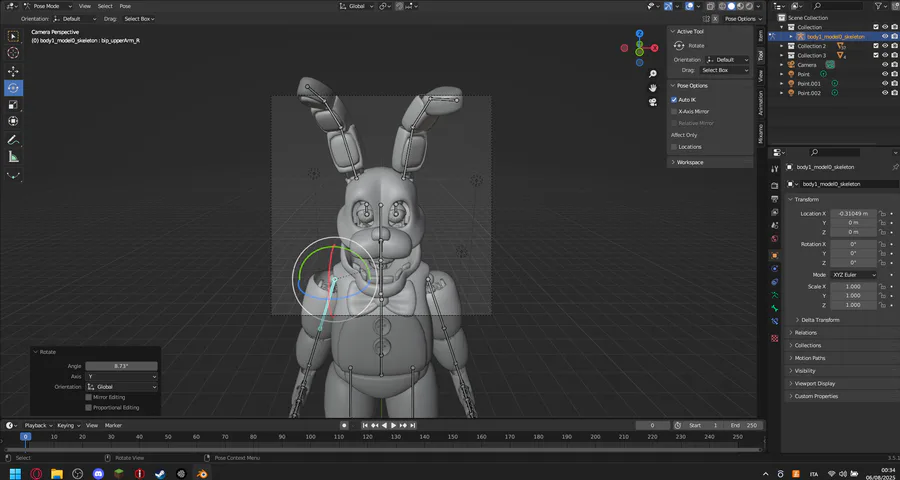Screen dimensions: 900x480
Task: Open the Pose Options header popover
Action: pyautogui.click(x=742, y=19)
